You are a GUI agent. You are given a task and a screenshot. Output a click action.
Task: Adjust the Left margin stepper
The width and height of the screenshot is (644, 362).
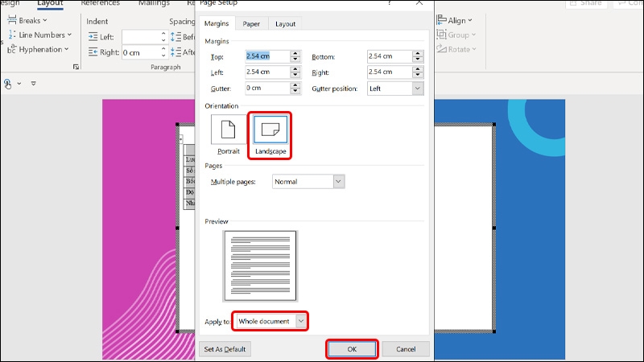295,72
